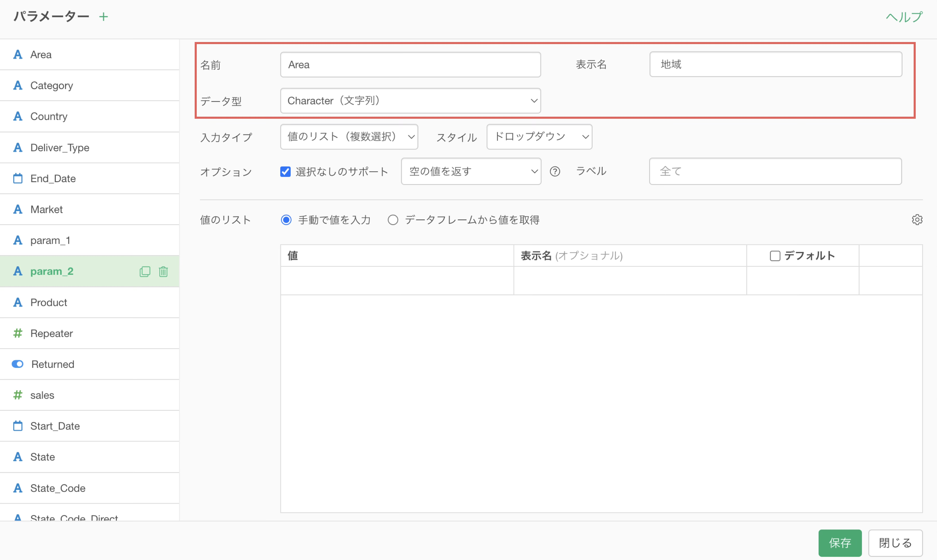This screenshot has width=937, height=560.
Task: Click the trash icon on param_2
Action: click(x=163, y=272)
